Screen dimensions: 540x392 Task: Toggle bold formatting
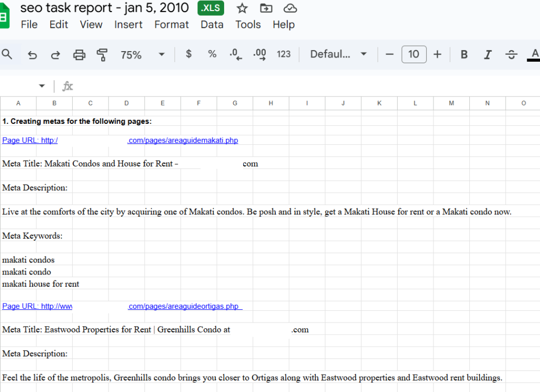[464, 54]
